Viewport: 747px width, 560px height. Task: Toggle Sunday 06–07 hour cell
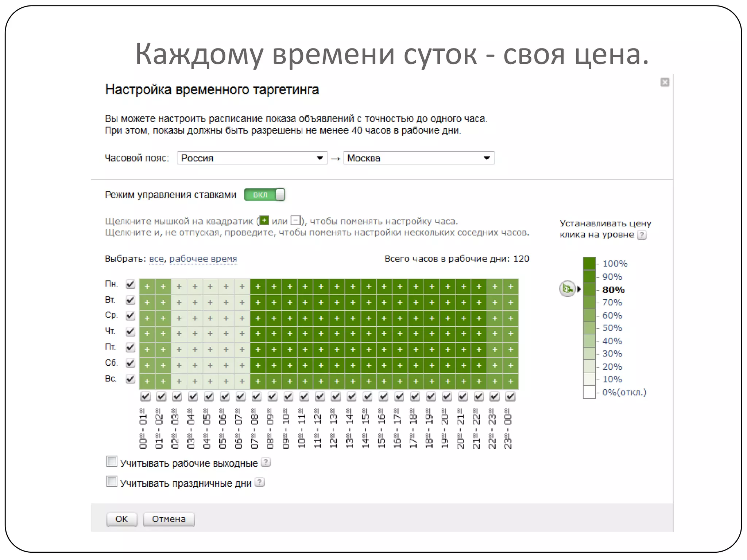[242, 381]
